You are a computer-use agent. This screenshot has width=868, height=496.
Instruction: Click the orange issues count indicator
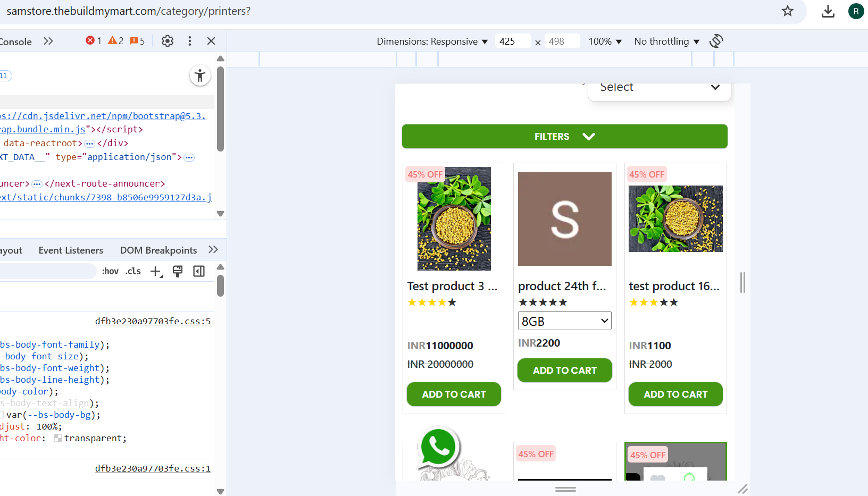tap(137, 41)
